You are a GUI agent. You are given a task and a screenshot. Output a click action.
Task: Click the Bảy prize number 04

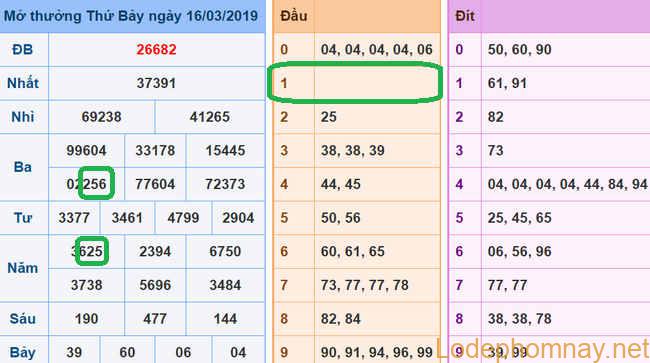[x=238, y=353]
